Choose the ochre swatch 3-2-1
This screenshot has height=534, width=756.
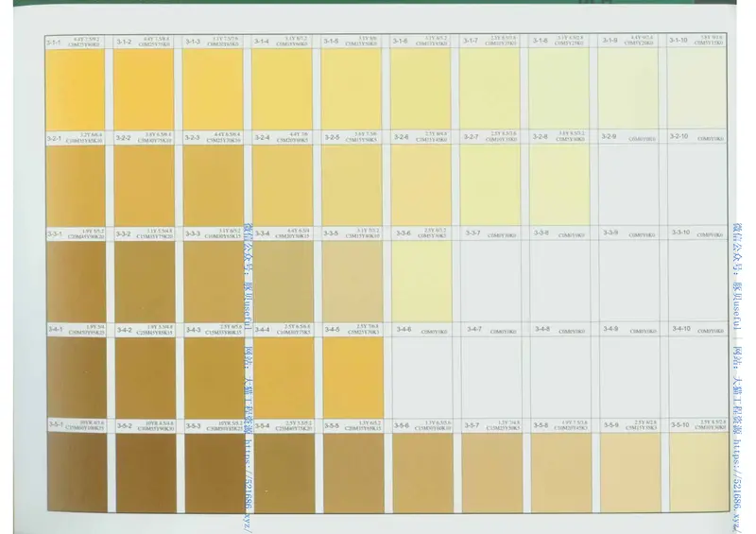click(x=75, y=185)
